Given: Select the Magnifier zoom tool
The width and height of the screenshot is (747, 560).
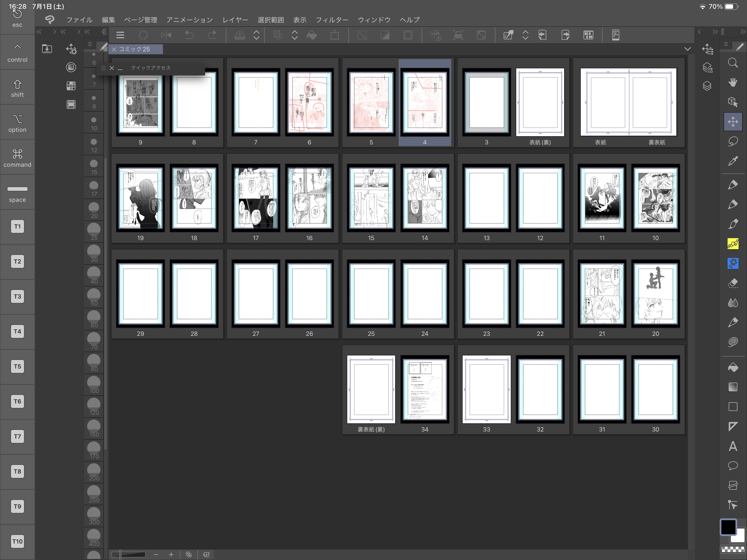Looking at the screenshot, I should 733,63.
